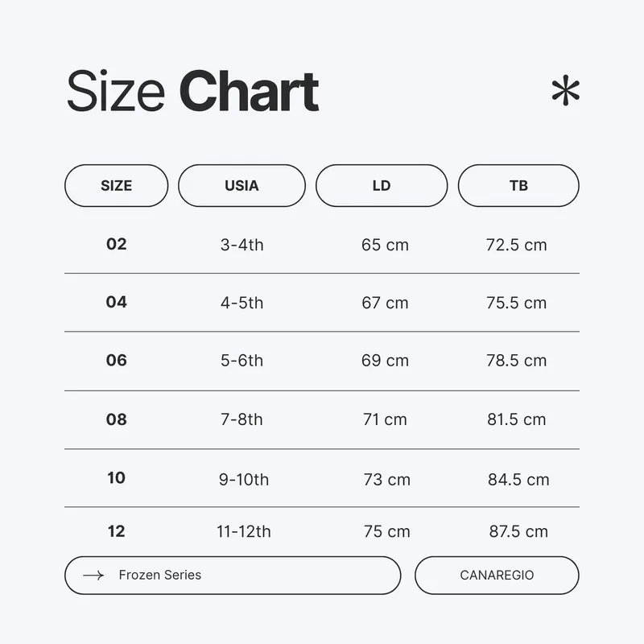Select the size 08 row label
Screen dimensions: 644x644
pos(116,419)
